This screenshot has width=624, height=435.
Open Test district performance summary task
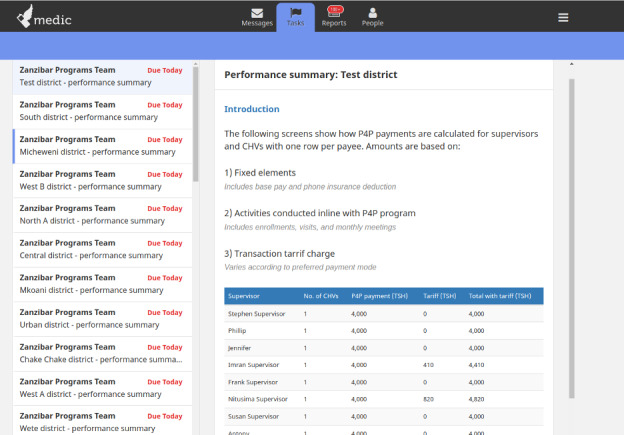tap(102, 77)
